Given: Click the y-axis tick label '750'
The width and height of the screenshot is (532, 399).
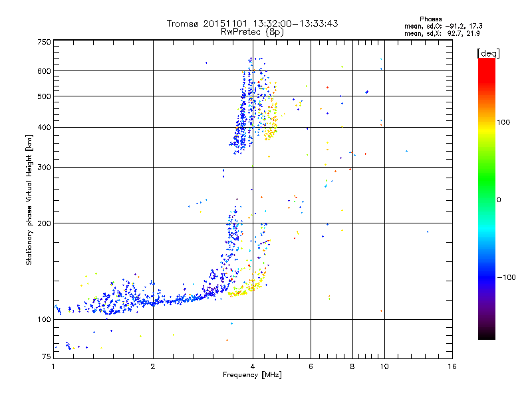Looking at the screenshot, I should (44, 42).
